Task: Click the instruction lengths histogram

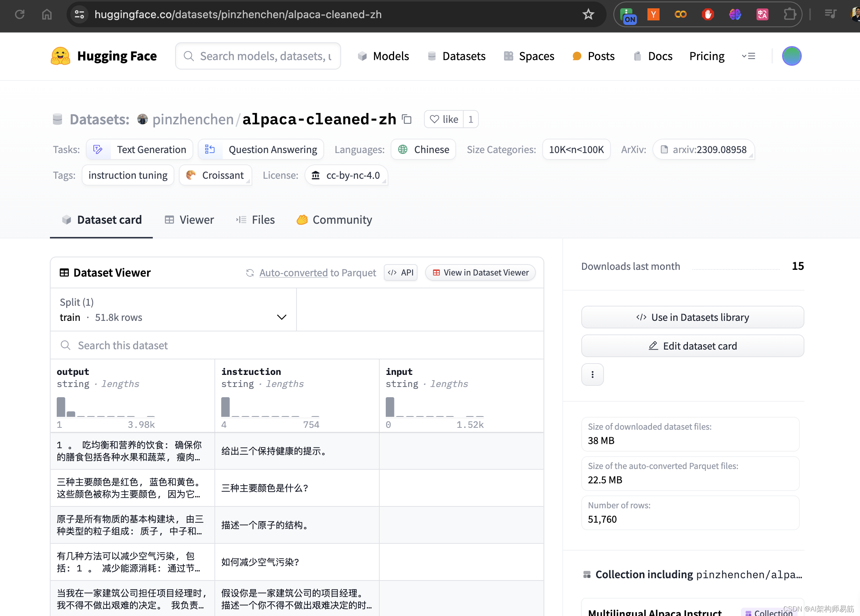Action: pos(270,407)
